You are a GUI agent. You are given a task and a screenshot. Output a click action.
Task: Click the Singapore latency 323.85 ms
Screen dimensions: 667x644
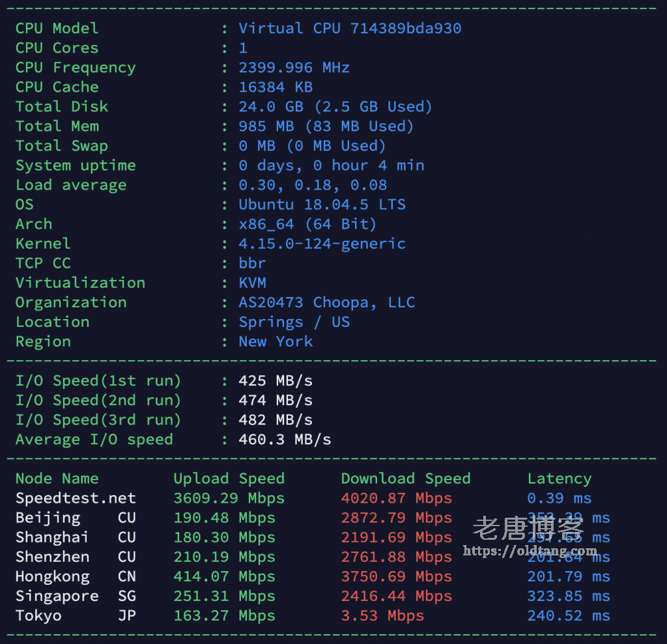pyautogui.click(x=568, y=596)
